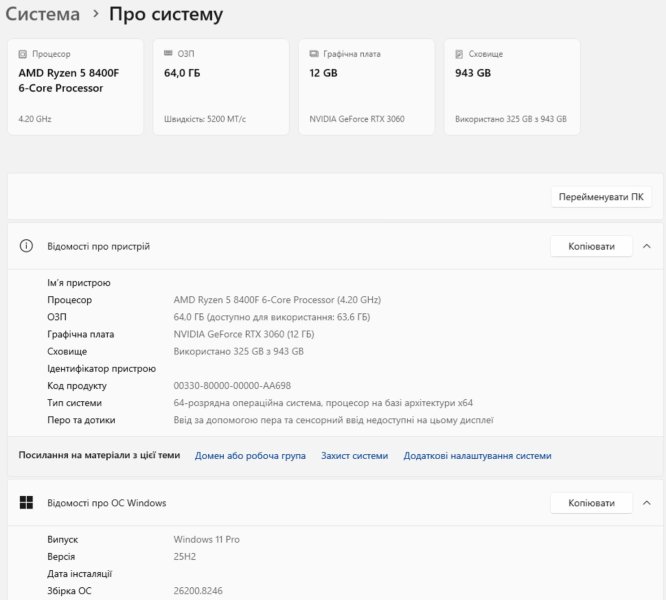The width and height of the screenshot is (666, 600).
Task: Click processor value AMD Ryzen 5 8400F (4.20 GHz)
Action: click(277, 300)
